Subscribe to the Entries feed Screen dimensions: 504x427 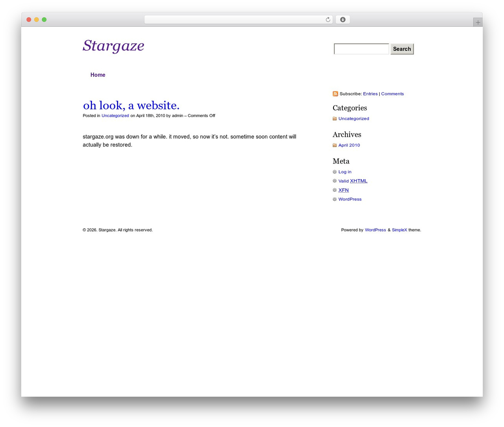[x=370, y=94]
